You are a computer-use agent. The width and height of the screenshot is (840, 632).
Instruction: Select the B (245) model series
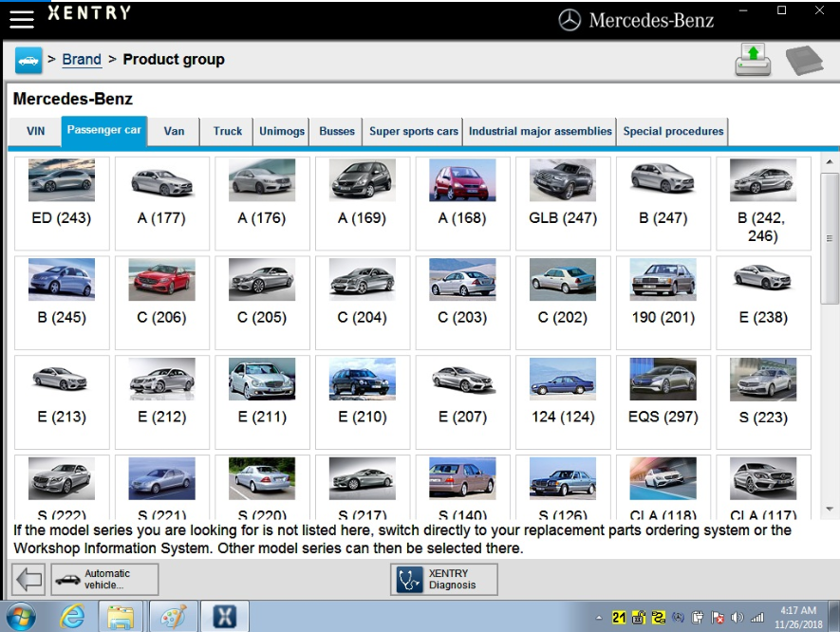tap(62, 303)
